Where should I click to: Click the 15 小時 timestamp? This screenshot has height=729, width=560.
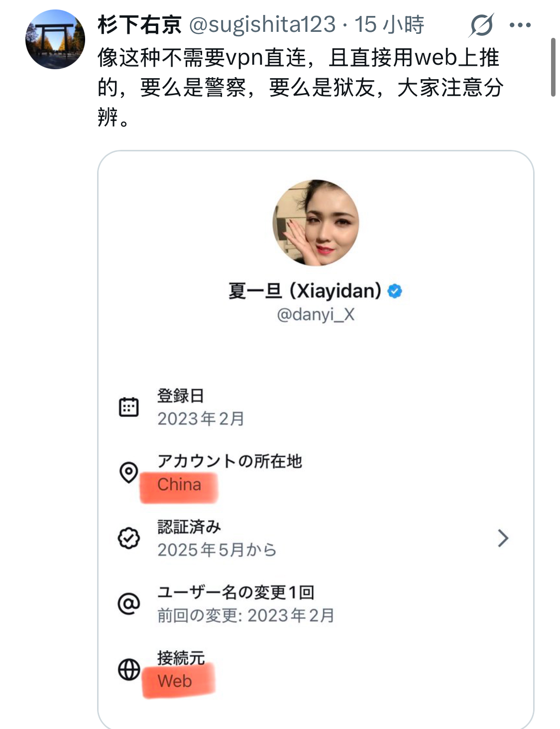389,24
